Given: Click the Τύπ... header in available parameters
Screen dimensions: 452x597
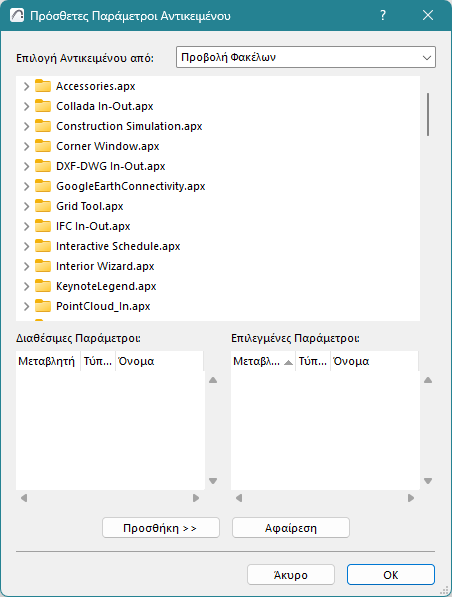Looking at the screenshot, I should click(98, 361).
